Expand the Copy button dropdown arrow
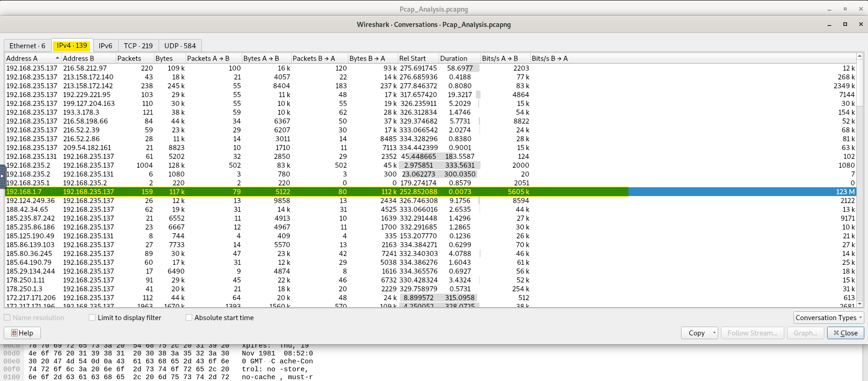 (714, 333)
